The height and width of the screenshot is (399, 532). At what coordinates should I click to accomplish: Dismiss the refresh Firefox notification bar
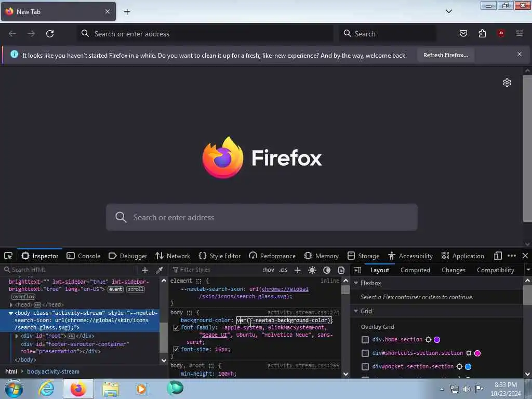pyautogui.click(x=520, y=54)
